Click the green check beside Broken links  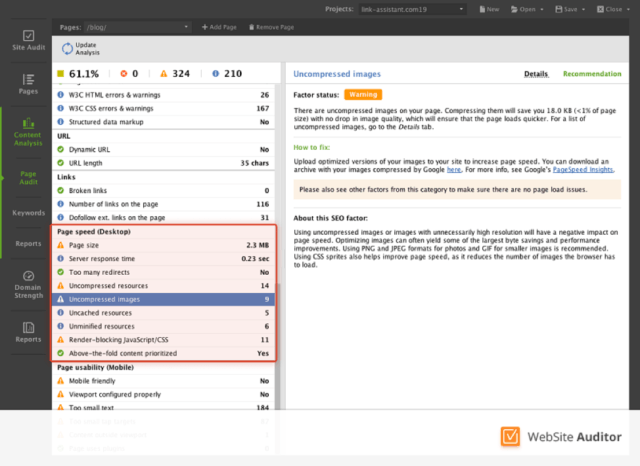pyautogui.click(x=60, y=190)
